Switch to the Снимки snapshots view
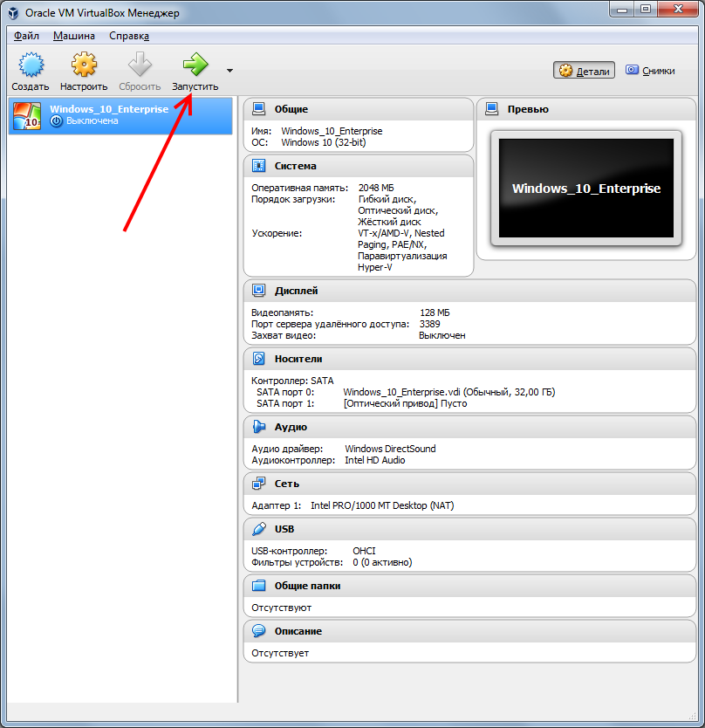Image resolution: width=705 pixels, height=728 pixels. pyautogui.click(x=650, y=71)
